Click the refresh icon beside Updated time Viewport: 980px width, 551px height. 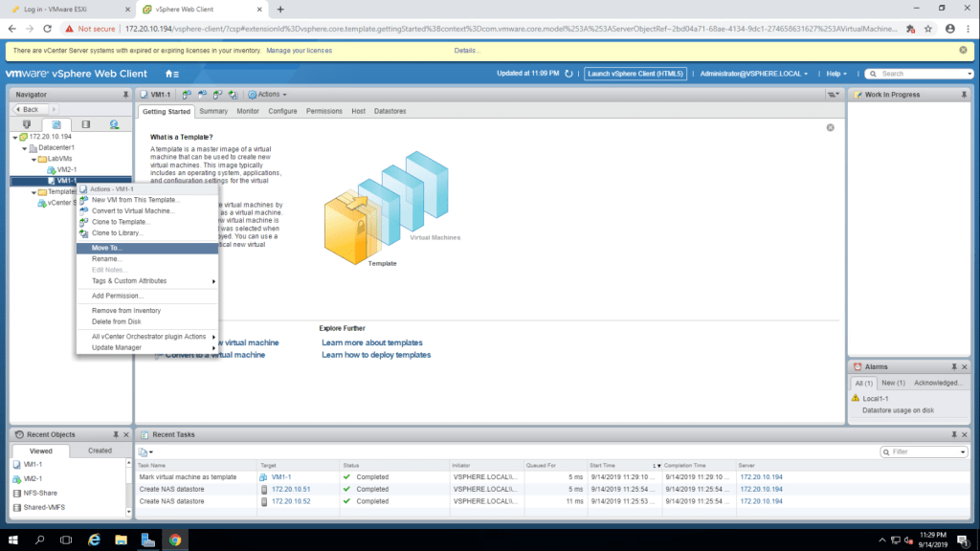tap(569, 74)
